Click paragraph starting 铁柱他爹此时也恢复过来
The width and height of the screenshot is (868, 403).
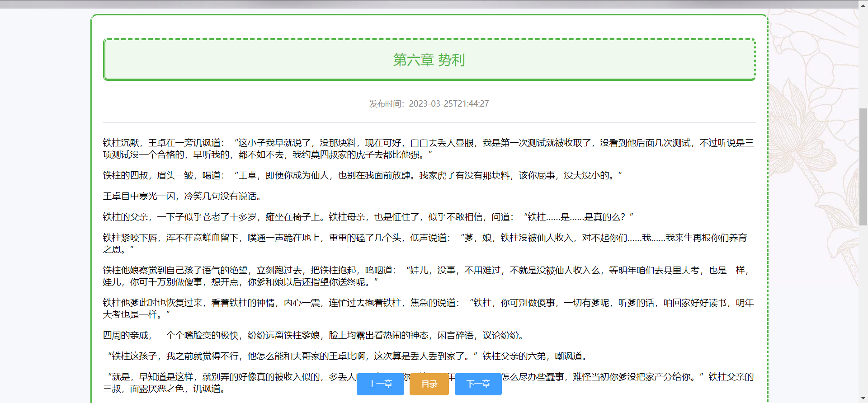(x=429, y=309)
